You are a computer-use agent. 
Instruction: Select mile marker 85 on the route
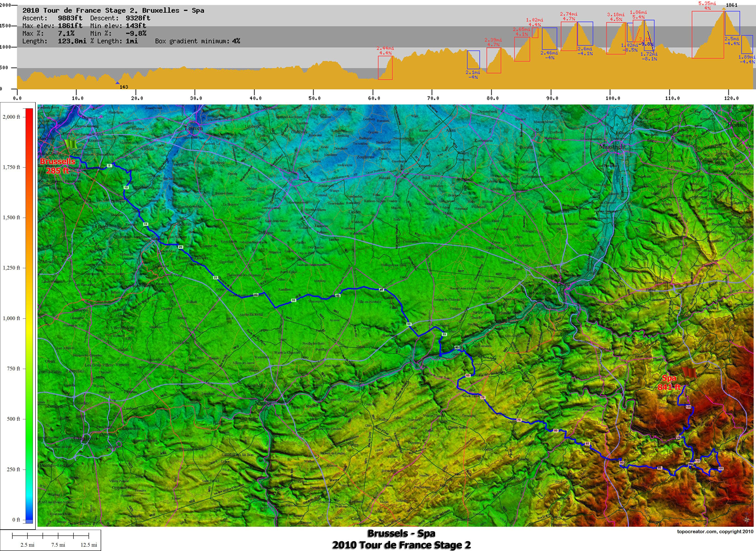[587, 444]
